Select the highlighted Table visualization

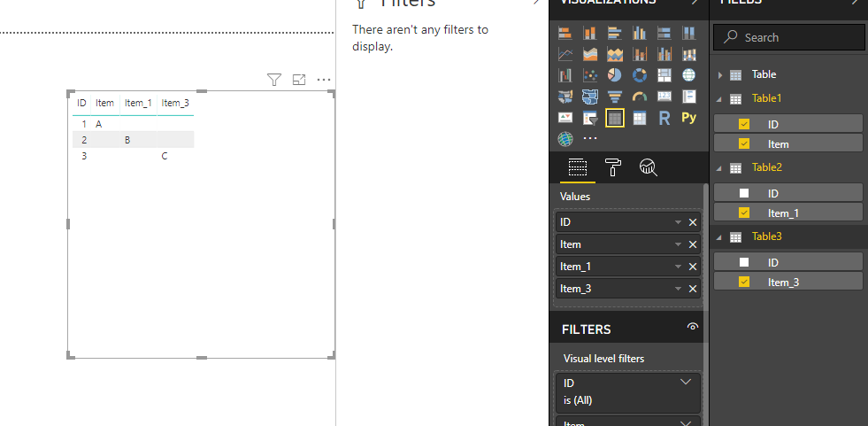click(x=615, y=118)
